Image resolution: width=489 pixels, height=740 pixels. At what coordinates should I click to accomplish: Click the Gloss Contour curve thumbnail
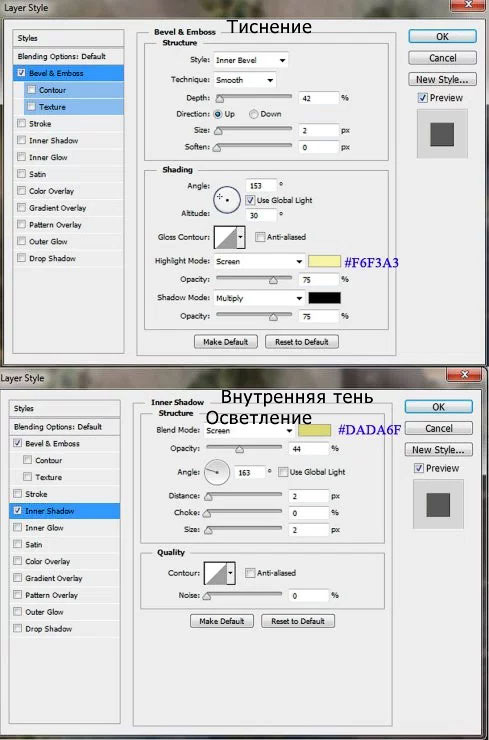click(x=226, y=237)
